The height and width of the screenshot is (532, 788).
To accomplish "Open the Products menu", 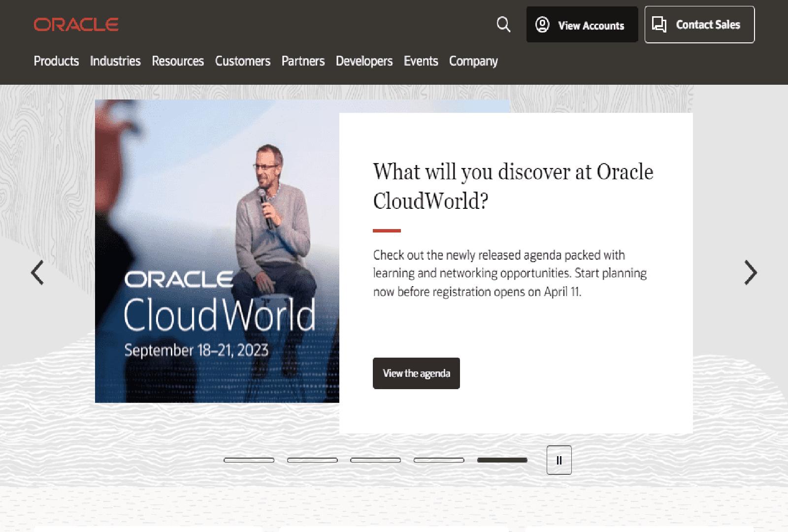I will coord(56,61).
